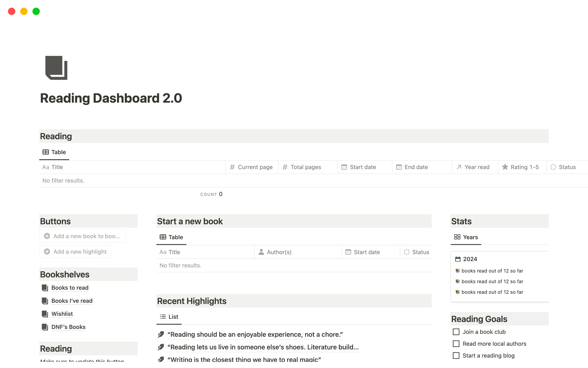Click the Reading Dashboard 2.0 page title
The image size is (588, 368).
click(x=111, y=98)
